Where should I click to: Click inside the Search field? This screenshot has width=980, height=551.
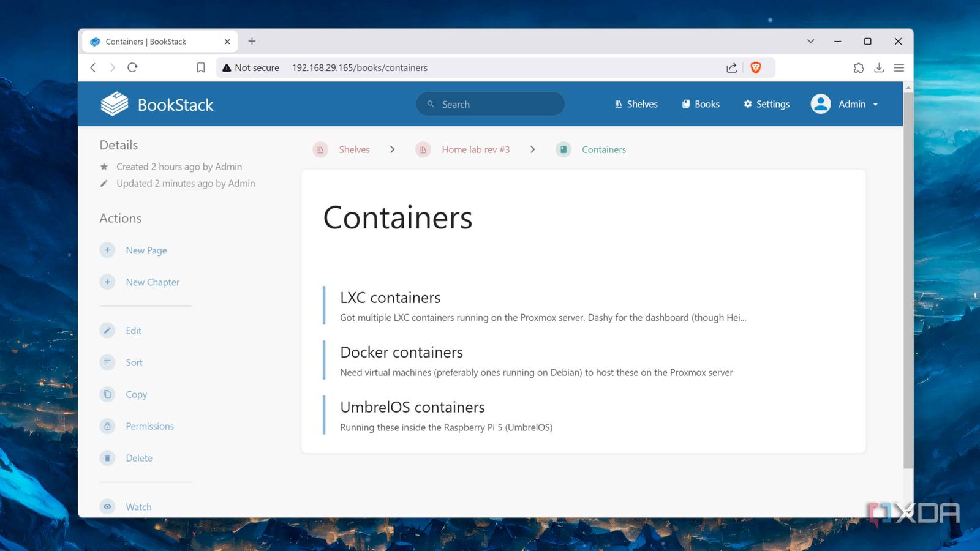point(490,103)
